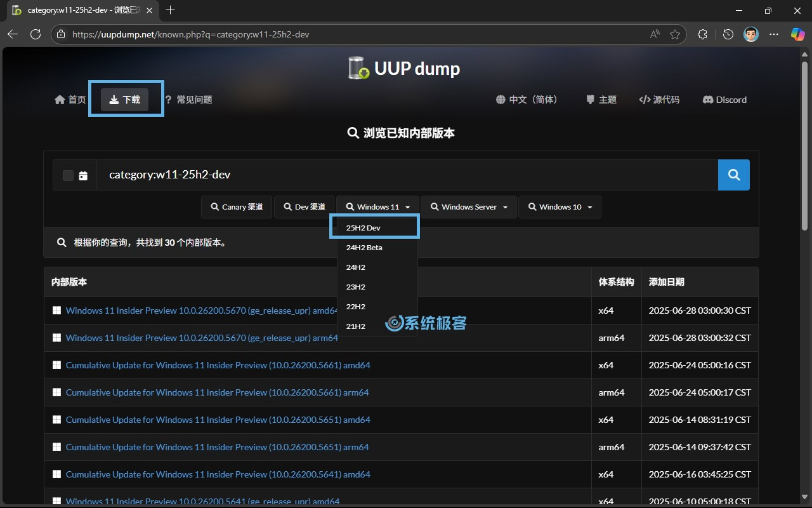
Task: Click the scrollbar down arrow
Action: coord(805,498)
